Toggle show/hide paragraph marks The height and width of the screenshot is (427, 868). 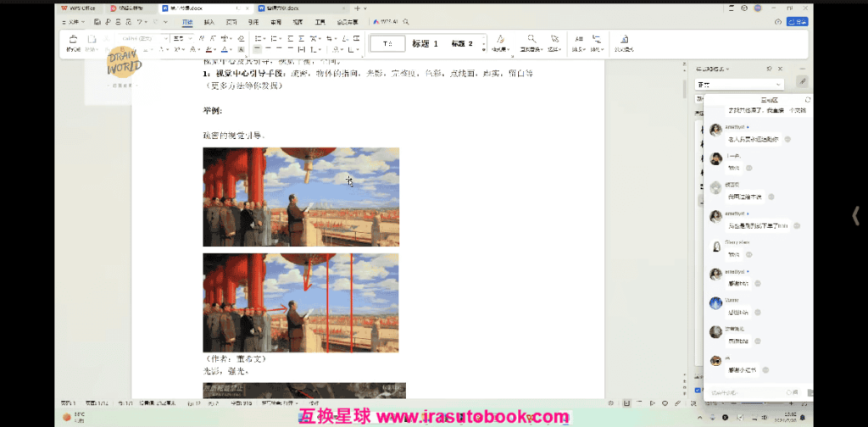(x=346, y=38)
